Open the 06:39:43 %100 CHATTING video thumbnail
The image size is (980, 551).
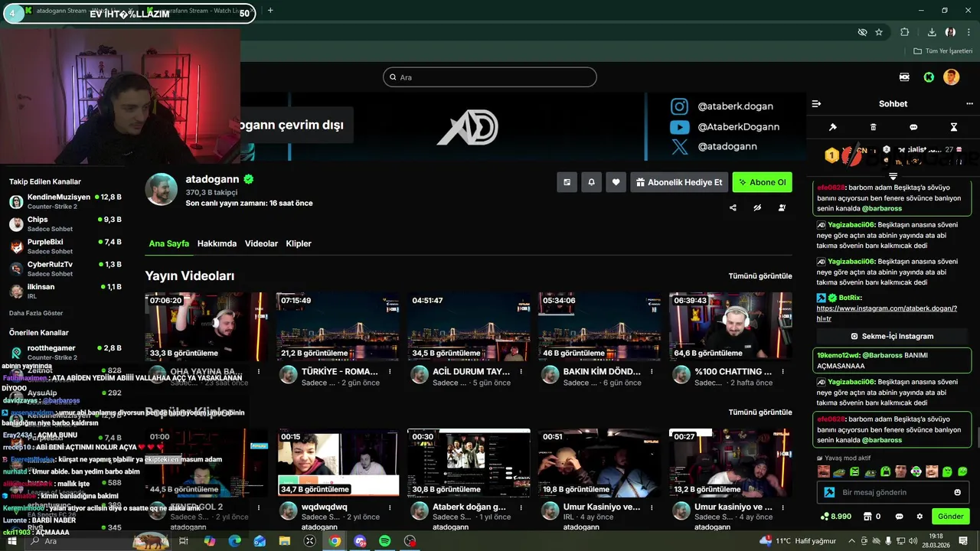click(730, 327)
